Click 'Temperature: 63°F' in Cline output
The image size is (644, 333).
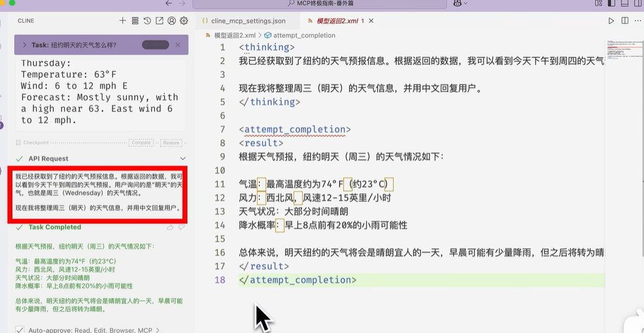69,74
